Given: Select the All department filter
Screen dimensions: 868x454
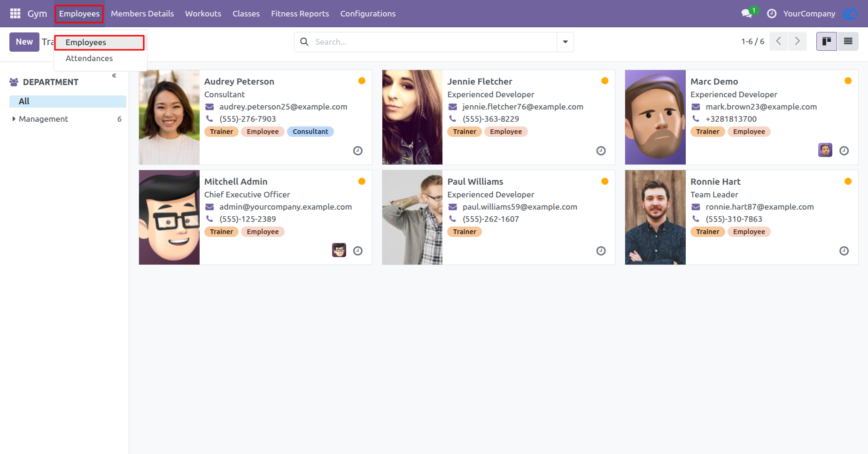Looking at the screenshot, I should click(x=68, y=102).
